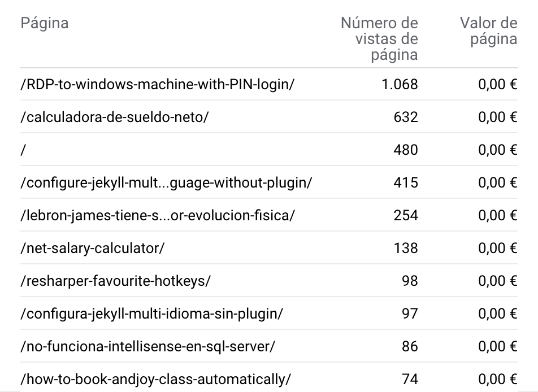Open the /RDP-to-windows-machine-with-PIN-login/ page link
This screenshot has width=538, height=392.
(x=157, y=85)
